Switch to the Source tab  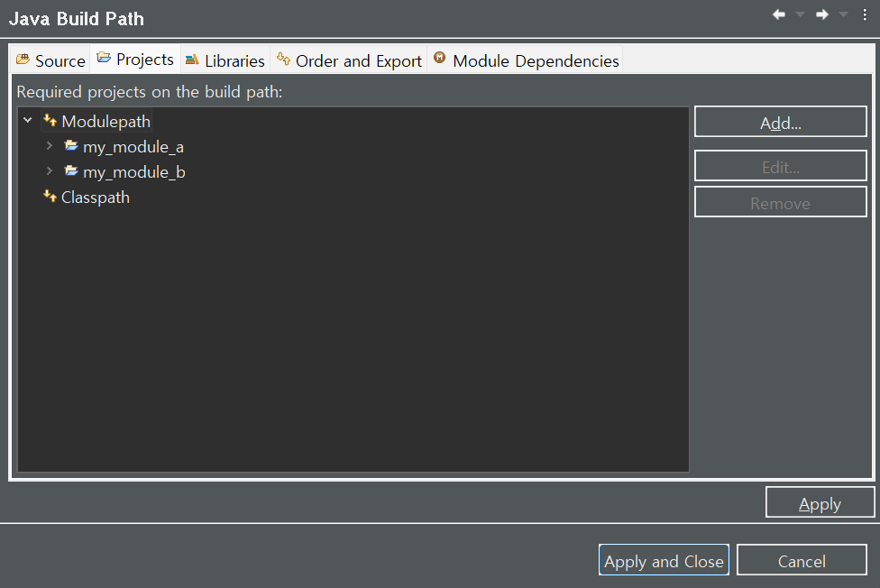pyautogui.click(x=50, y=60)
